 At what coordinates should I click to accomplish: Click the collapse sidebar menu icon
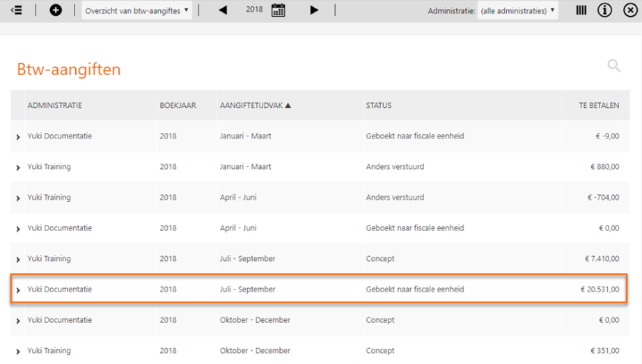(x=17, y=10)
